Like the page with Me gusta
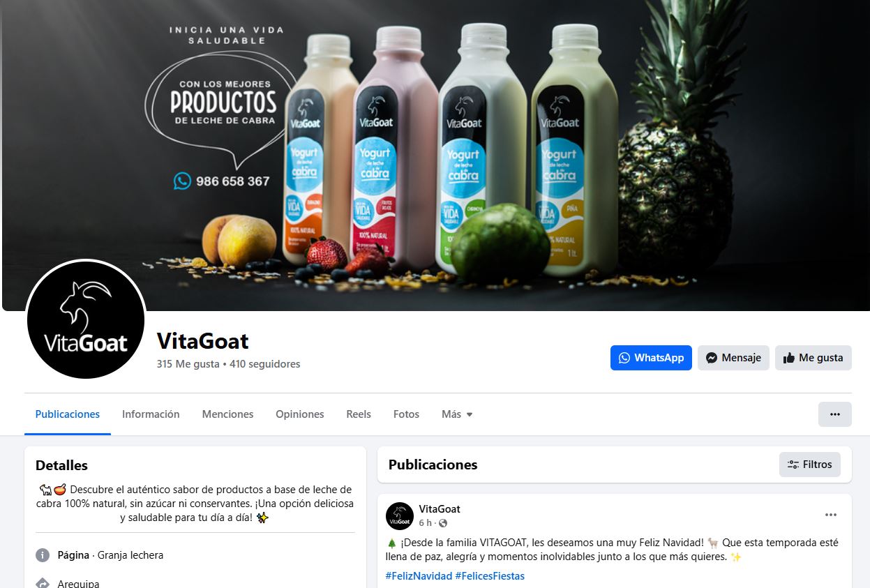870x588 pixels. tap(813, 358)
